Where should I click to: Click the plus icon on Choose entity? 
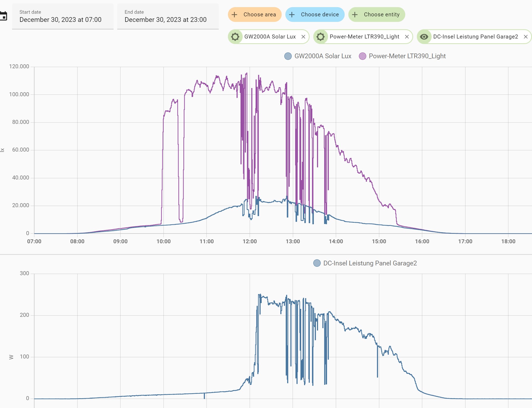[355, 14]
